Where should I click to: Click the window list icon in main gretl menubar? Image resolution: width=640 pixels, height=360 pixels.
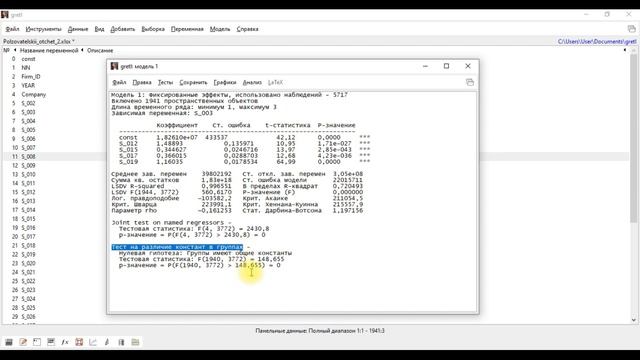coord(631,29)
